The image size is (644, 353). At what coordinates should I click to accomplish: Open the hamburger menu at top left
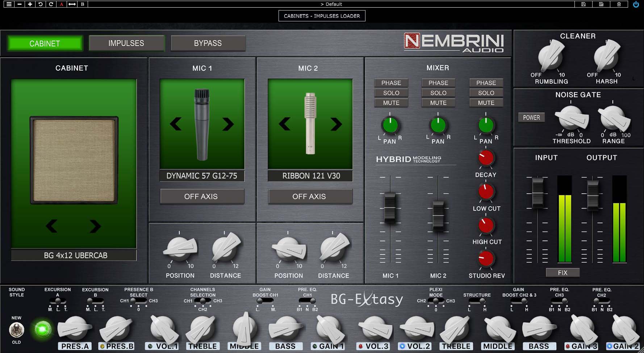click(9, 4)
